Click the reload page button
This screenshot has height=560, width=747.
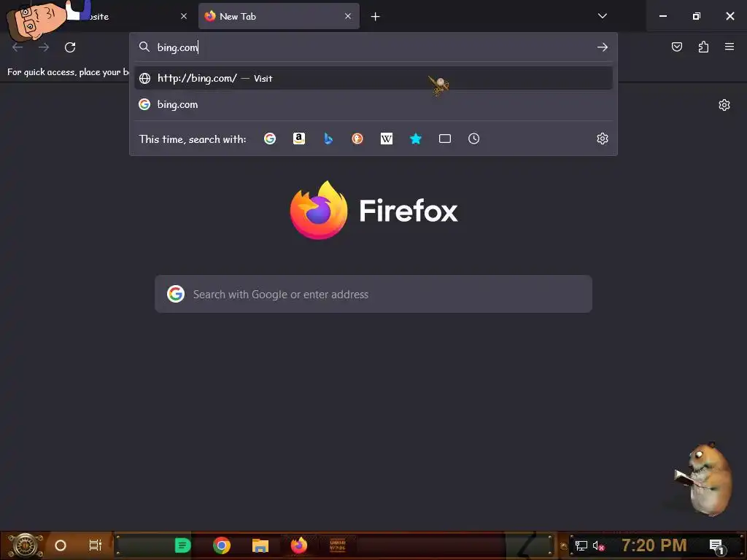point(70,47)
